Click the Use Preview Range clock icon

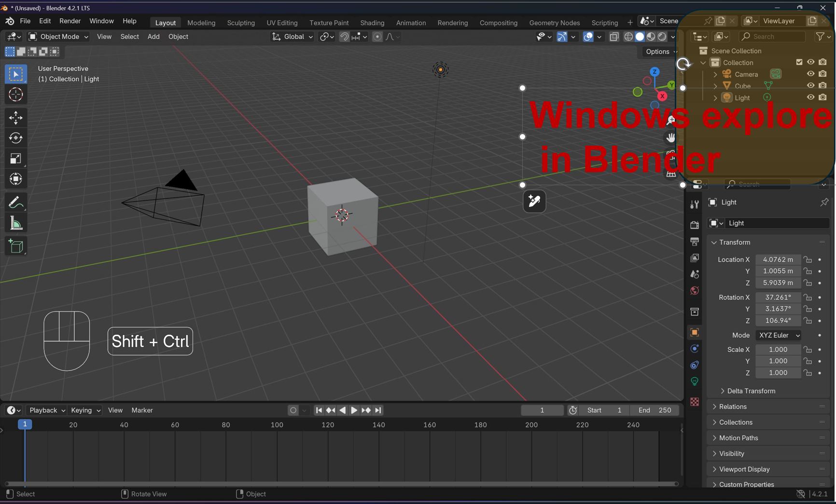pos(573,410)
